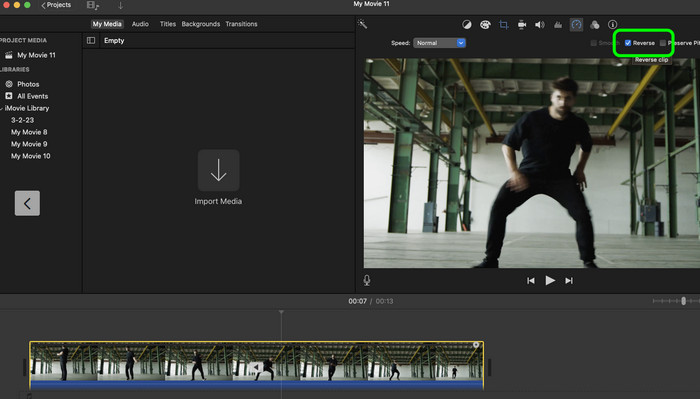The image size is (700, 399).
Task: Click the clip's blue audio waveform bar
Action: [257, 385]
